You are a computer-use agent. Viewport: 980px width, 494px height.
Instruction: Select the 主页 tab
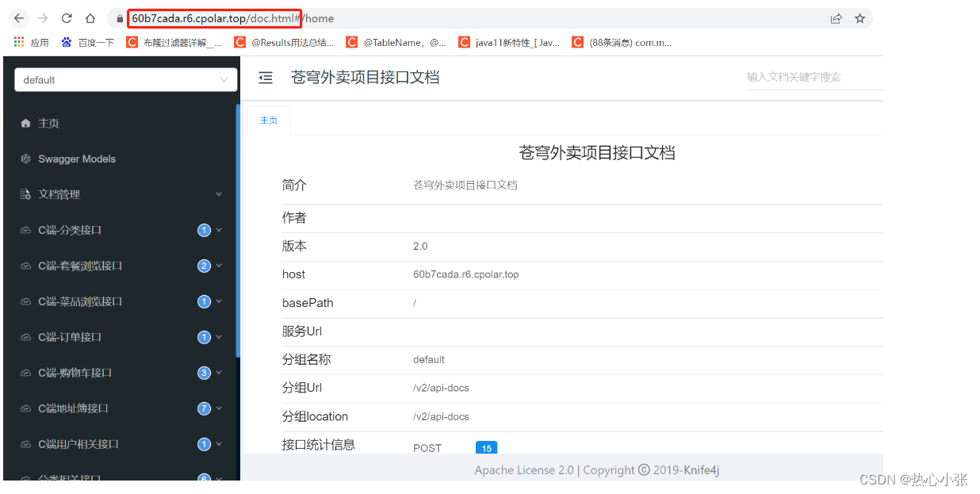point(269,120)
